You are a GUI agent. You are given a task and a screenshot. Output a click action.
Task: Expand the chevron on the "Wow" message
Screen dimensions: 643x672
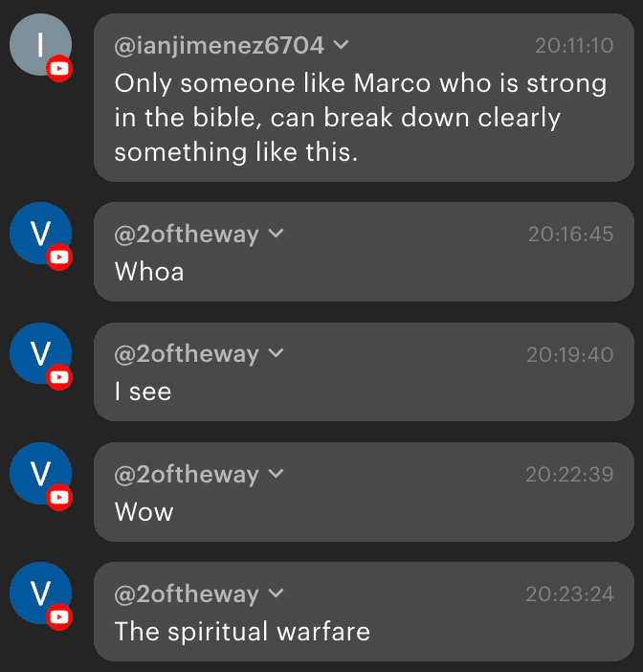(x=276, y=474)
